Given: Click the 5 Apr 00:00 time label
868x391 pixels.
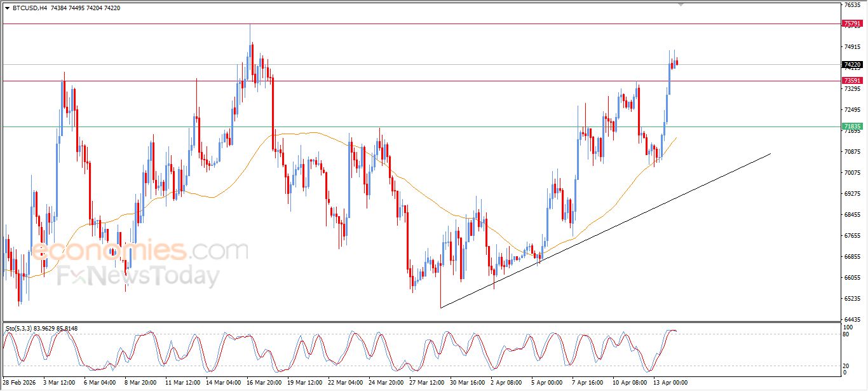Looking at the screenshot, I should point(548,383).
